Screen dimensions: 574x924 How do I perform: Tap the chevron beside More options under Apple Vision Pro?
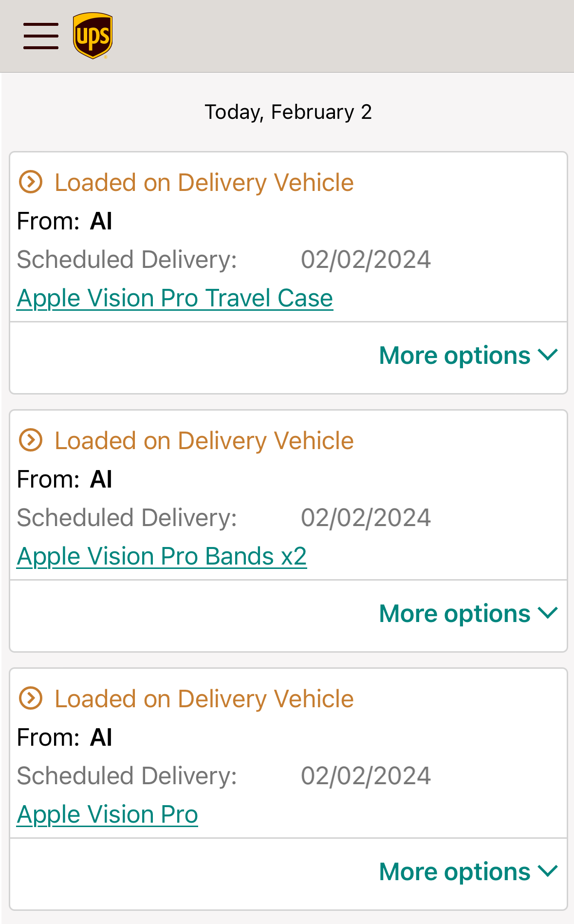point(548,871)
